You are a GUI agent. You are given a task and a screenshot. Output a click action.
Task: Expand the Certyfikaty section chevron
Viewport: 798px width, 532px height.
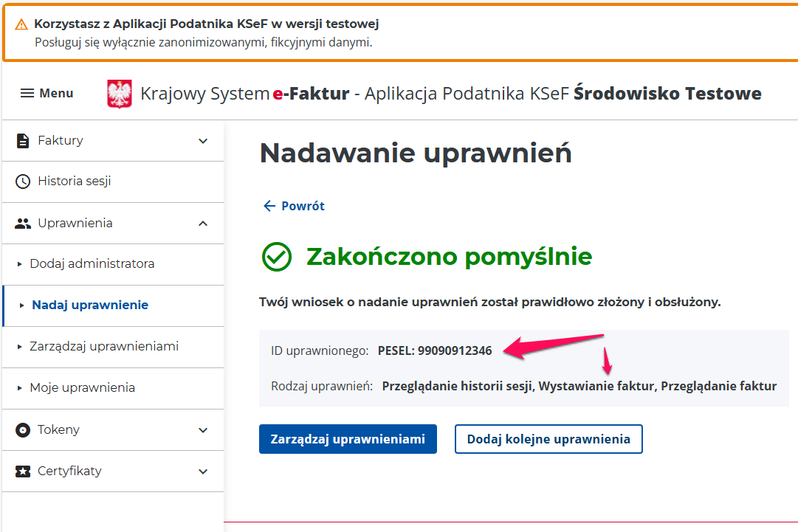tap(203, 471)
